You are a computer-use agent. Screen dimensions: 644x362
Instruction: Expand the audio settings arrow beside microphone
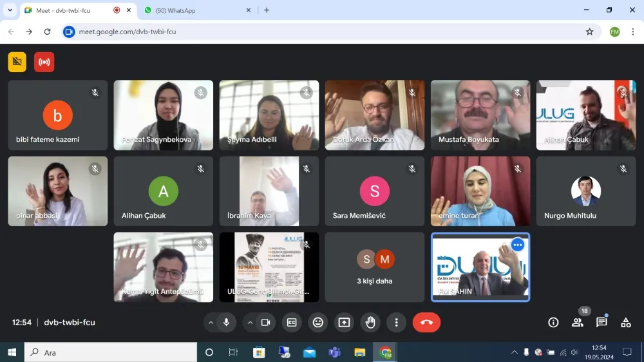point(211,323)
